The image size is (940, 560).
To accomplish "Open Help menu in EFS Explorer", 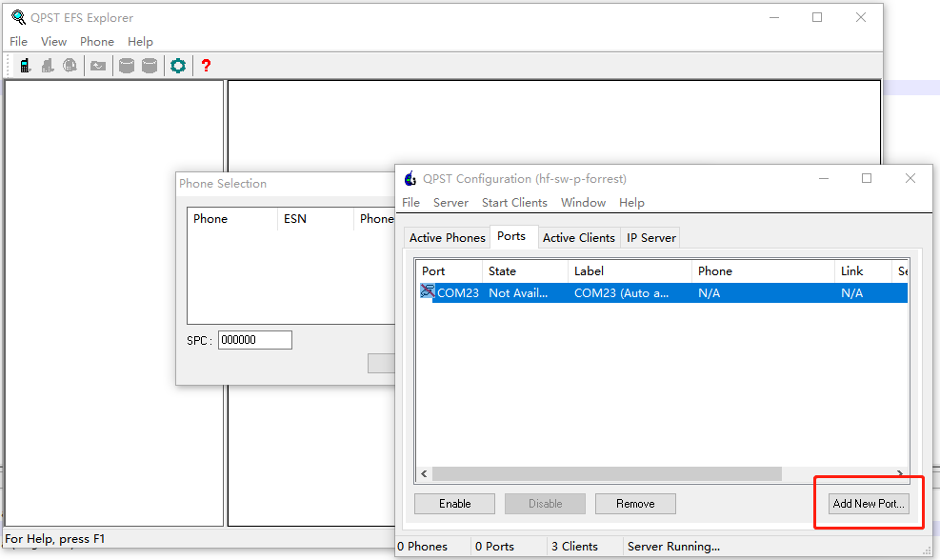I will click(140, 41).
